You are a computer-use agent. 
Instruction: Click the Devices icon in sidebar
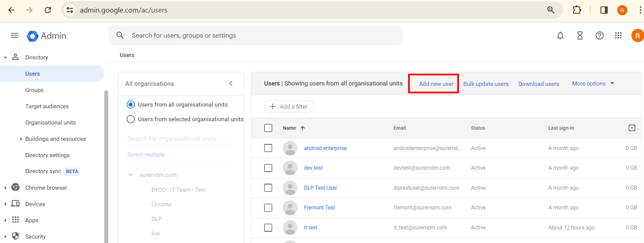(x=15, y=204)
